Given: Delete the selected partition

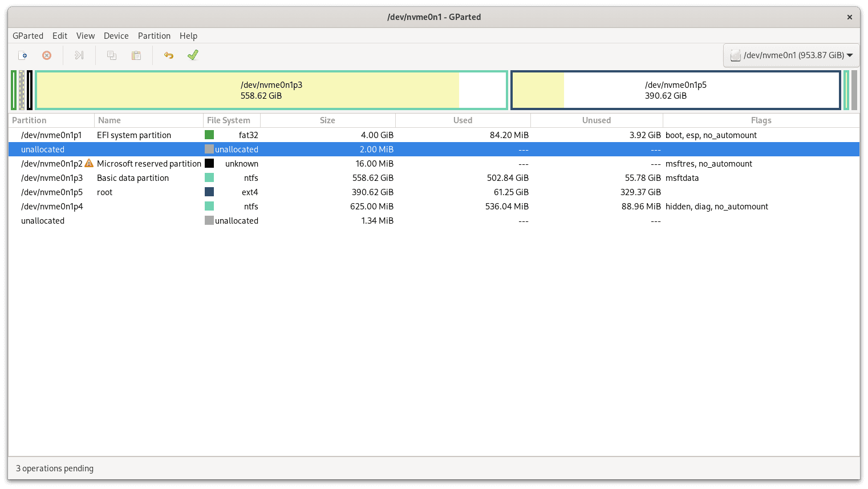Looking at the screenshot, I should 46,55.
